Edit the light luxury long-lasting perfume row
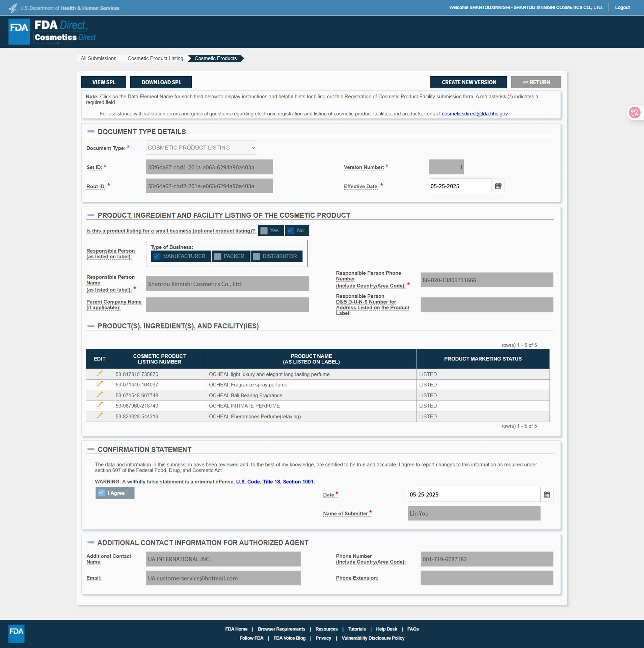Viewport: 644px width, 648px height. (100, 374)
